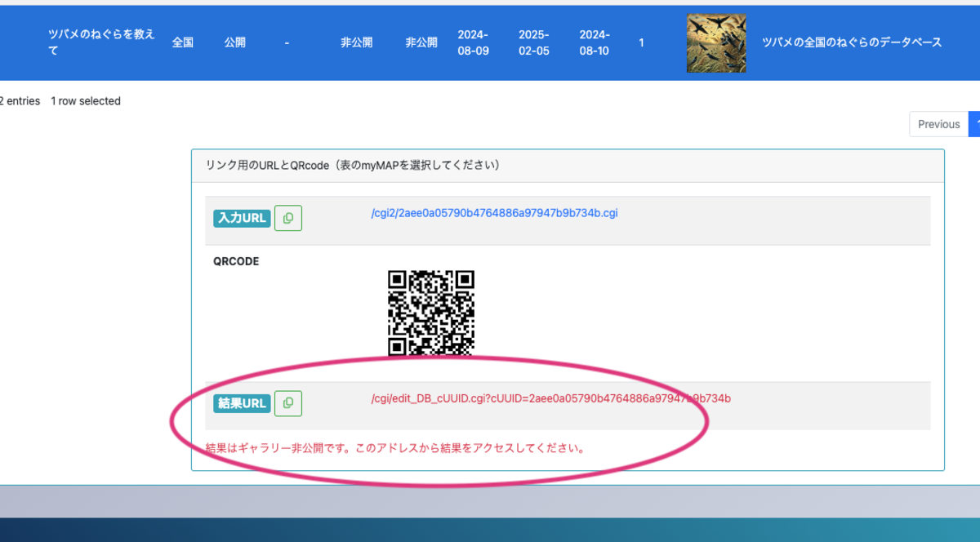
Task: Click the 結果URL label badge
Action: coord(242,403)
